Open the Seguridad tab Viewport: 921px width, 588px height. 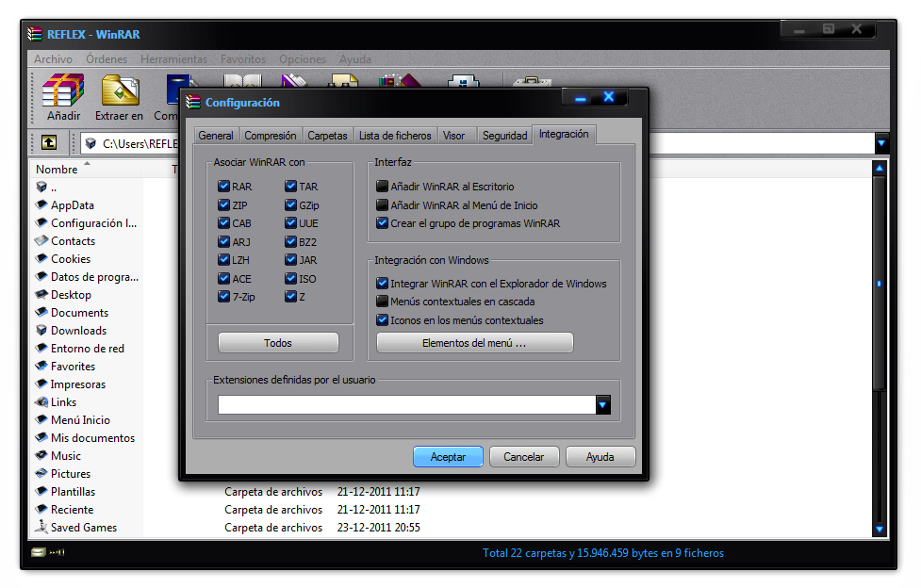click(x=504, y=136)
